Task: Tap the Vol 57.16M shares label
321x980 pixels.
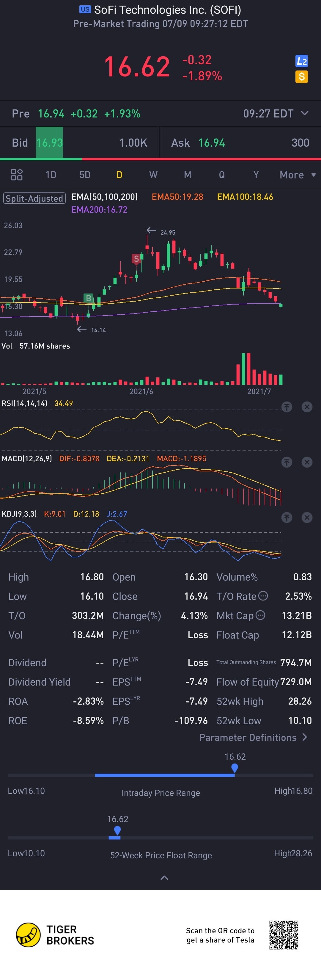Action: point(36,346)
